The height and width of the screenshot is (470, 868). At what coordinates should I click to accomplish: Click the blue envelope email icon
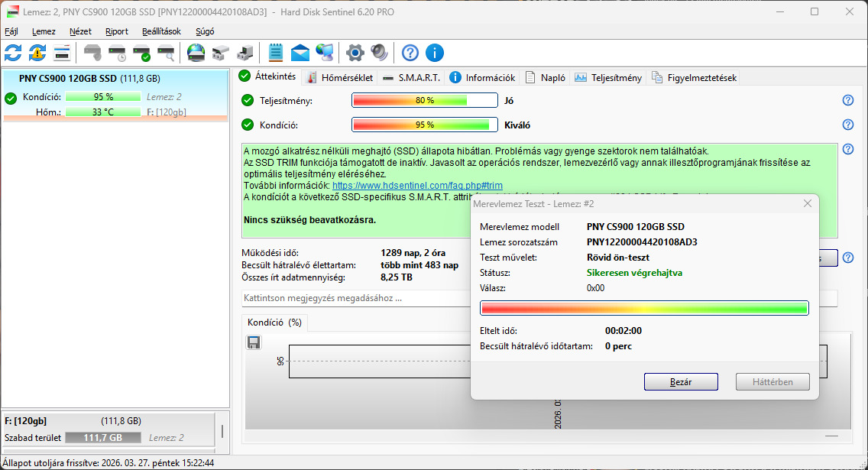click(300, 53)
